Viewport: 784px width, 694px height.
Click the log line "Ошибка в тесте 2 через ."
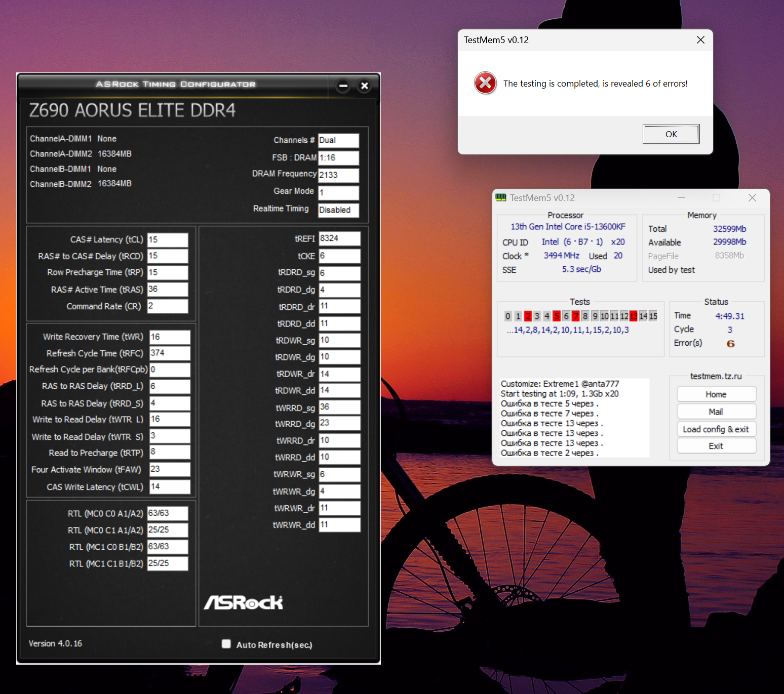550,453
